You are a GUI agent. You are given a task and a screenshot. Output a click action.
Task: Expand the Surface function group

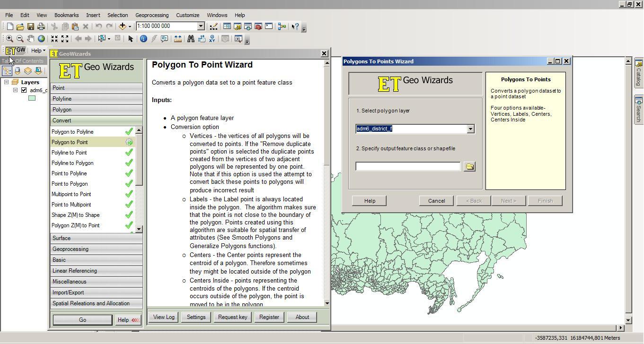point(97,238)
